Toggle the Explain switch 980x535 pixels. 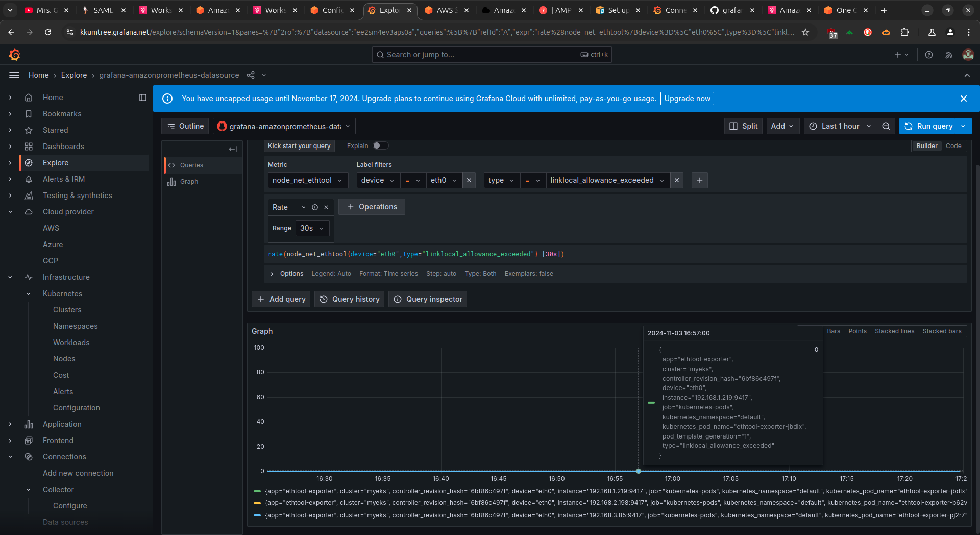tap(381, 145)
